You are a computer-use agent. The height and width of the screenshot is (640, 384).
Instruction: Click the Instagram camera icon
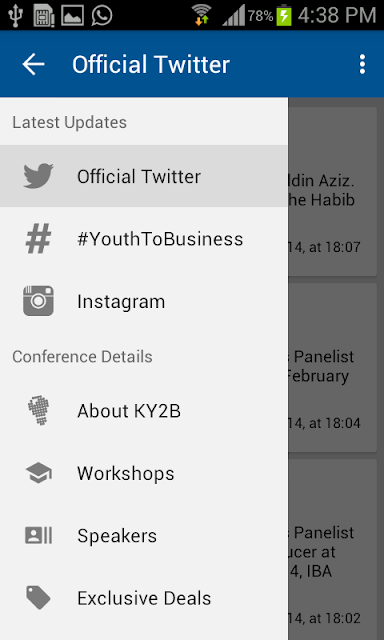coord(38,301)
